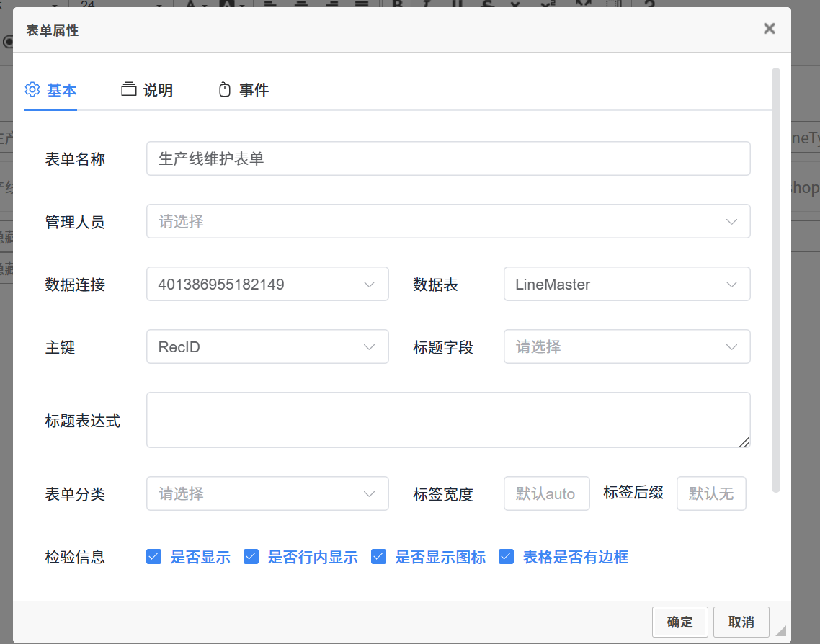Expand the 数据表 LineMaster dropdown

click(x=626, y=284)
